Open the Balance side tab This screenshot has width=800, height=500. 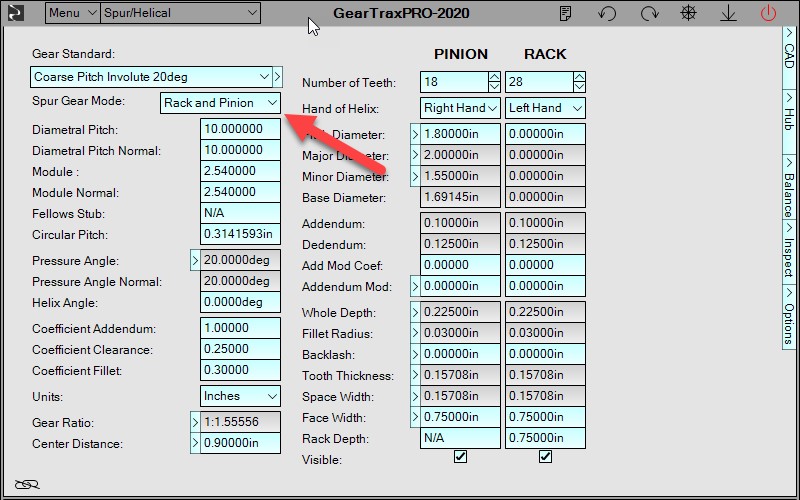[789, 187]
